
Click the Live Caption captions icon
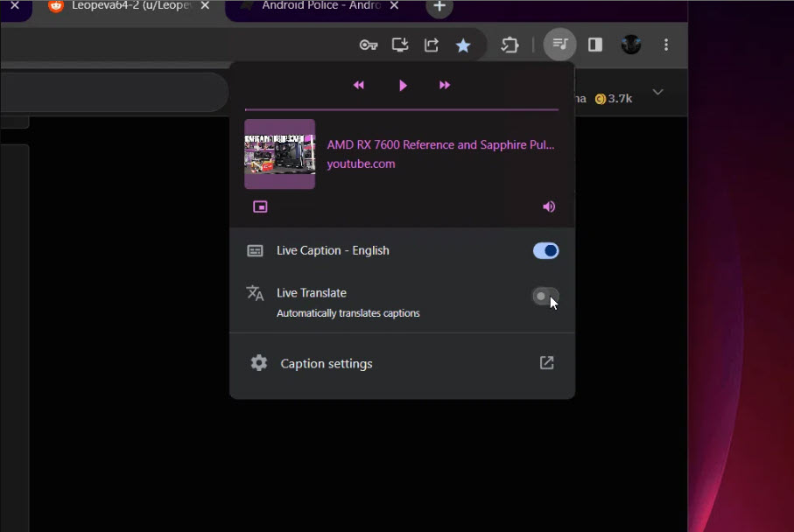pyautogui.click(x=255, y=250)
